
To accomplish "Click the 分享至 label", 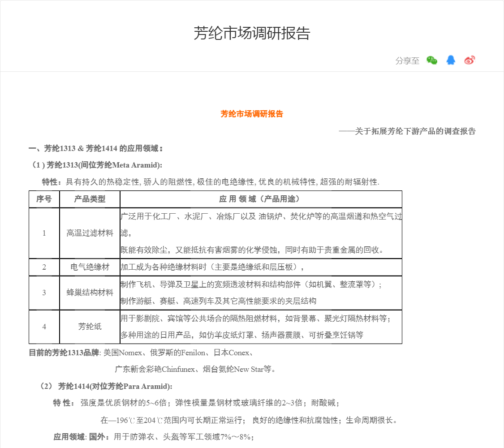I will (x=407, y=61).
